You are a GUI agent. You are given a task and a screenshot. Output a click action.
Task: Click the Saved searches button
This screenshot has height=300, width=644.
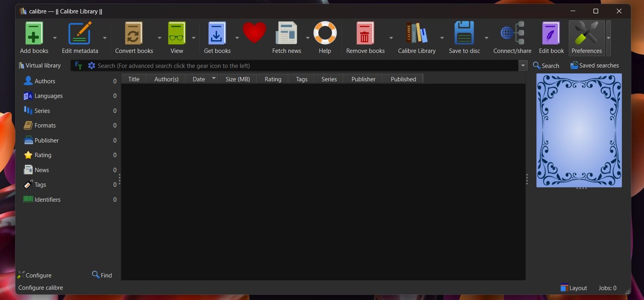click(x=594, y=66)
